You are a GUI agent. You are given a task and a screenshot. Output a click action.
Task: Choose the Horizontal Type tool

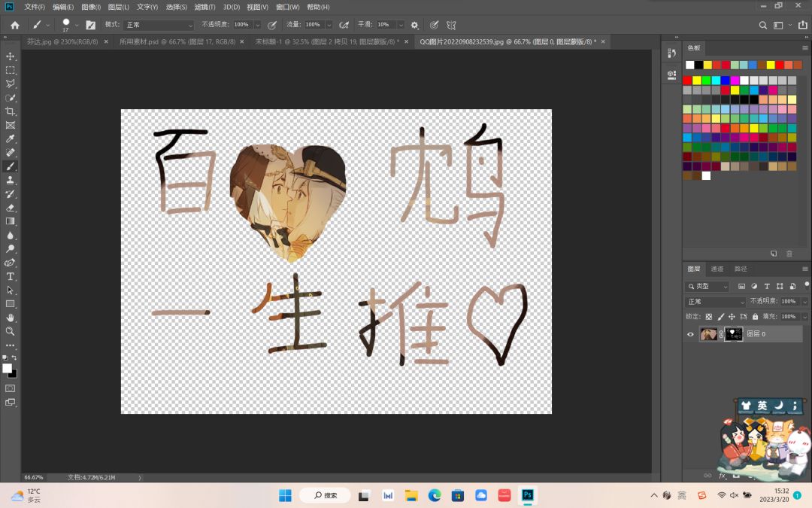11,276
